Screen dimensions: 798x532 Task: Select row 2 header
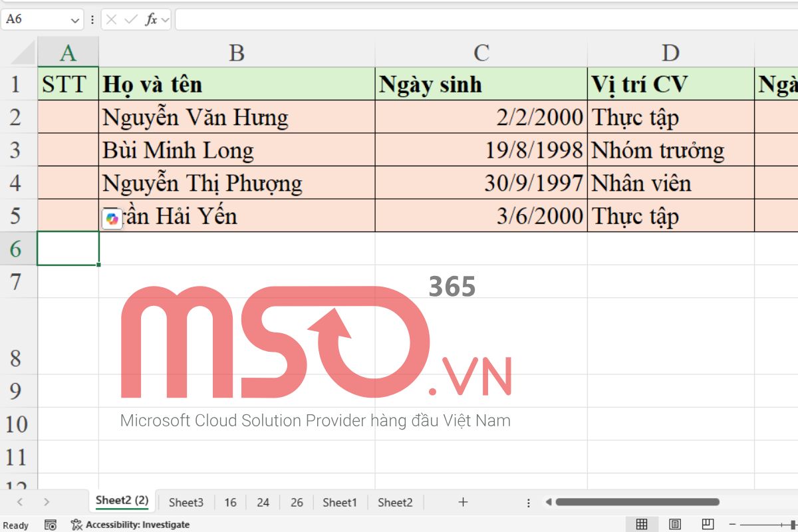[19, 117]
